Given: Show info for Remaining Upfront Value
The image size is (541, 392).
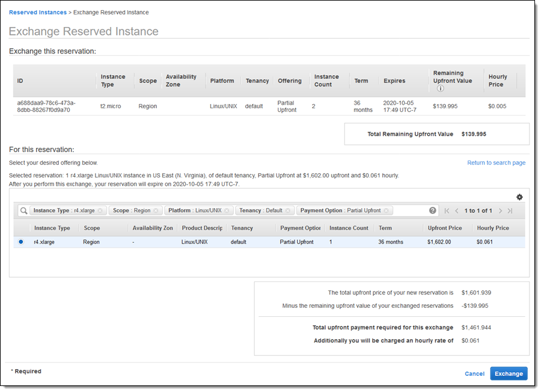Looking at the screenshot, I should [x=440, y=88].
